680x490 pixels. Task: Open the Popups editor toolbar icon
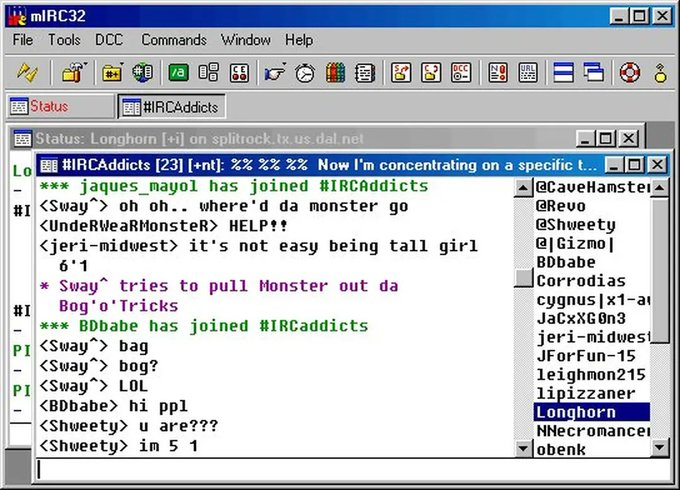click(x=209, y=72)
